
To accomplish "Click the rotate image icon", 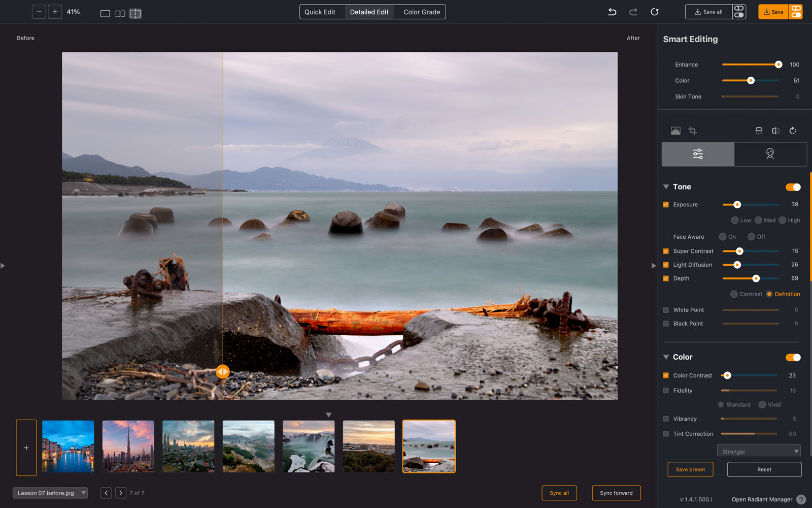I will 793,131.
